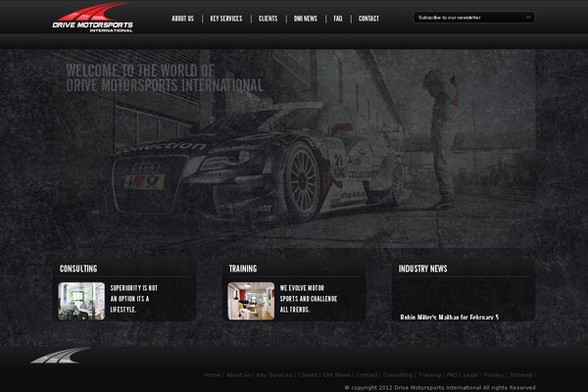Open DMI News in navigation
The image size is (588, 392).
(305, 19)
